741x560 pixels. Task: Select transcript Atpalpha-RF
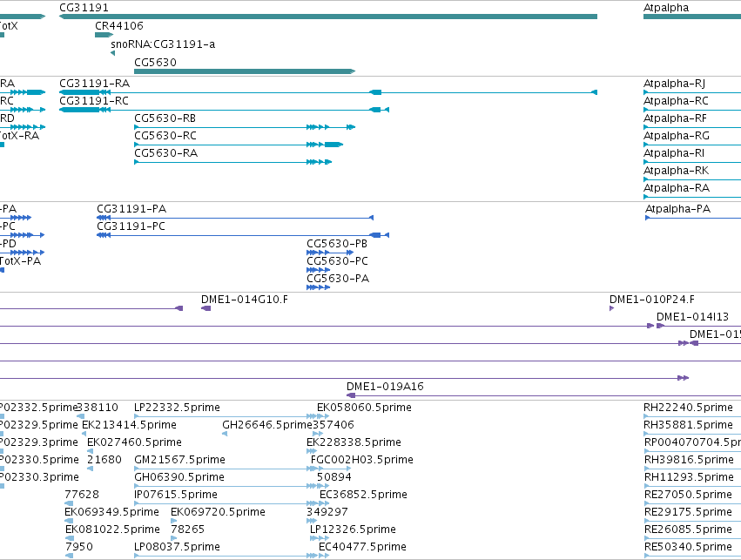676,118
